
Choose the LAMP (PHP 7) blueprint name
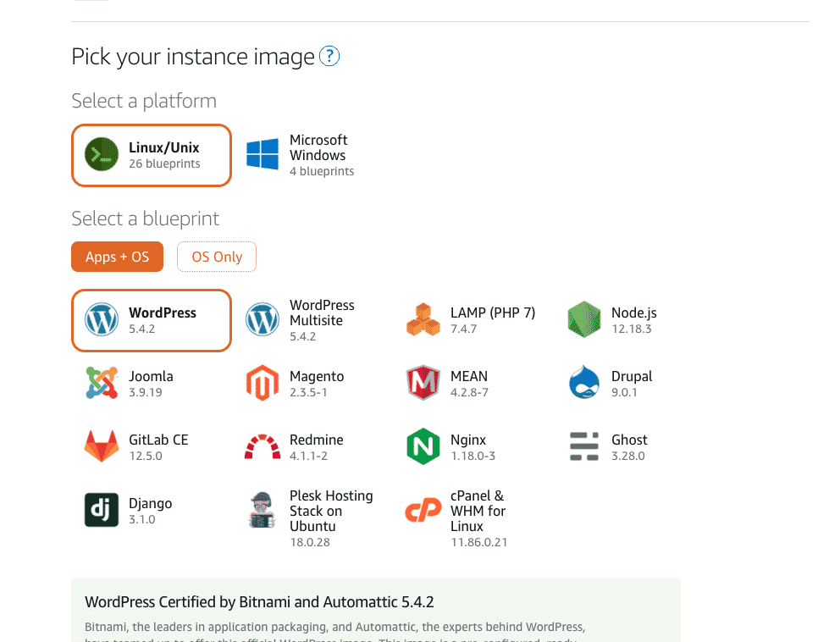[x=493, y=313]
